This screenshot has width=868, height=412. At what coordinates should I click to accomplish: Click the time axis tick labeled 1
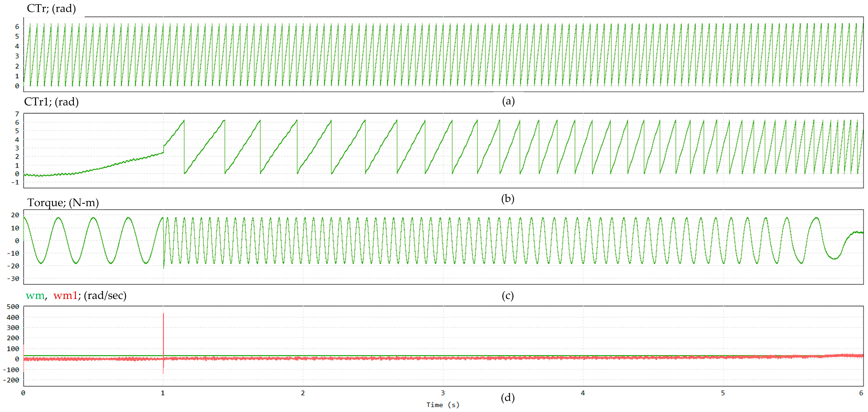(x=163, y=393)
